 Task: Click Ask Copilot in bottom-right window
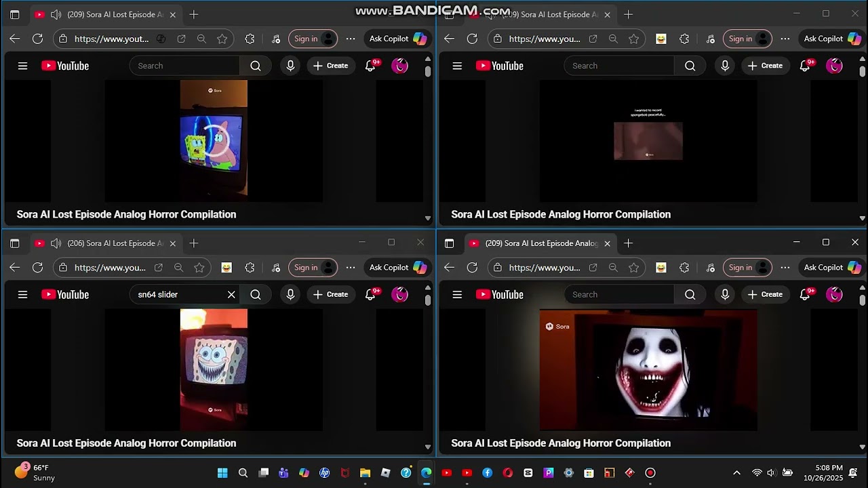click(832, 268)
